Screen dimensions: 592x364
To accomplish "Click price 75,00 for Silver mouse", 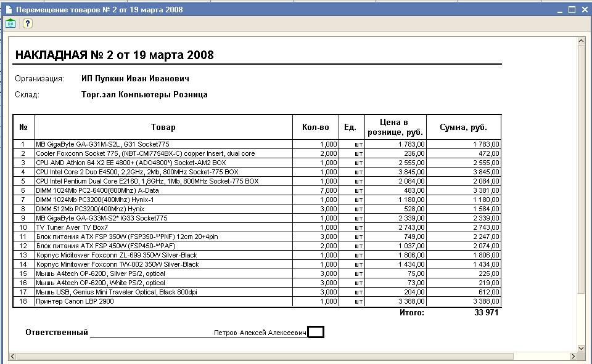I will point(416,273).
